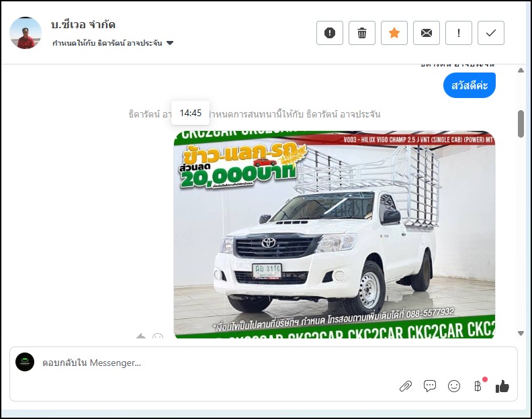532x419 pixels.
Task: Mark conversation as spam with exclamation-circle icon
Action: [329, 33]
